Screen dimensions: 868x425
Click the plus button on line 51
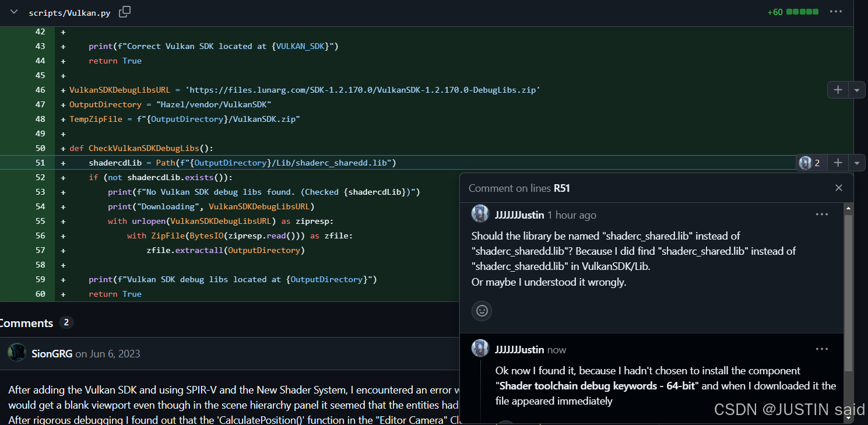pos(838,163)
